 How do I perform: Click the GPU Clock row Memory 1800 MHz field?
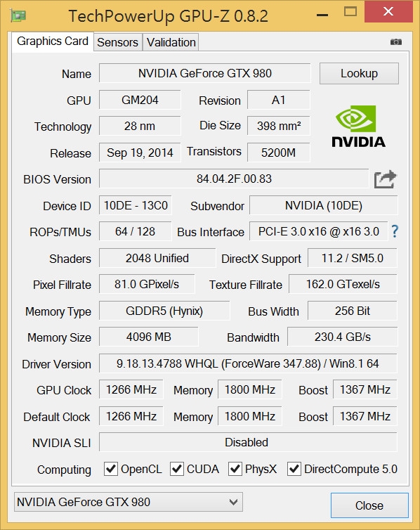tap(250, 389)
